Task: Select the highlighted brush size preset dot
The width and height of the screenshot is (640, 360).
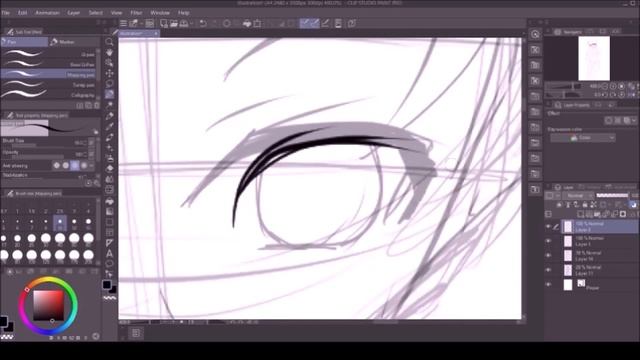Action: (60, 222)
